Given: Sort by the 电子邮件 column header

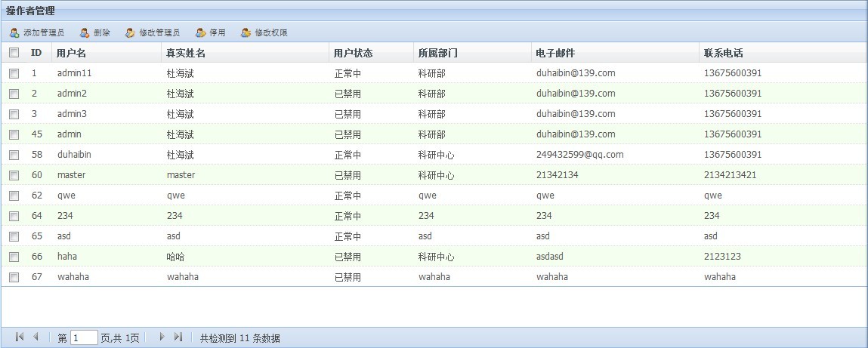Looking at the screenshot, I should coord(556,53).
